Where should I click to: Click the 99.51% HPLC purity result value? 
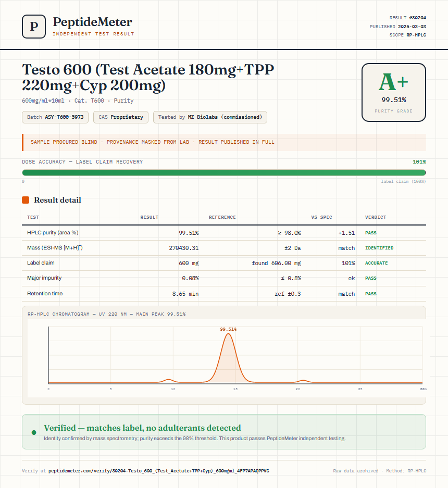coord(189,233)
